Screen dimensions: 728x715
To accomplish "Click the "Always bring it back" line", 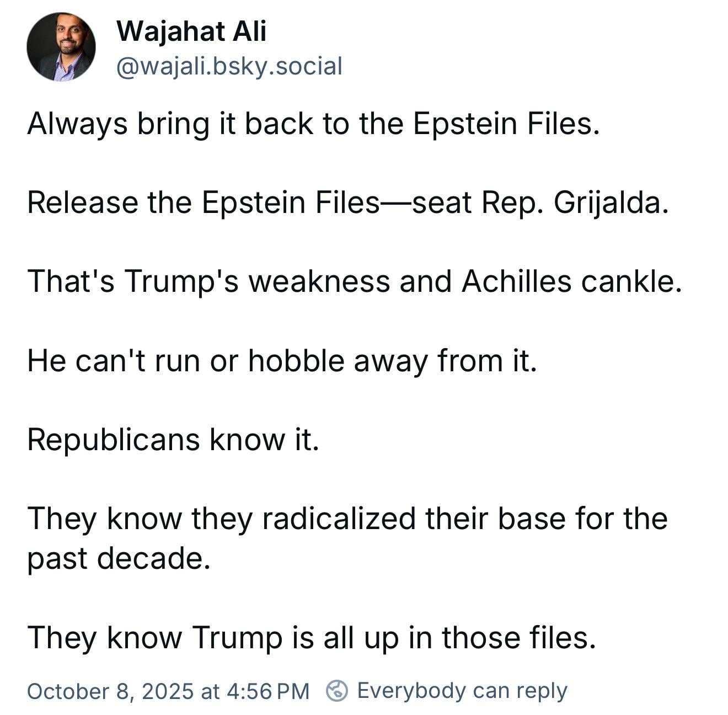I will tap(313, 123).
